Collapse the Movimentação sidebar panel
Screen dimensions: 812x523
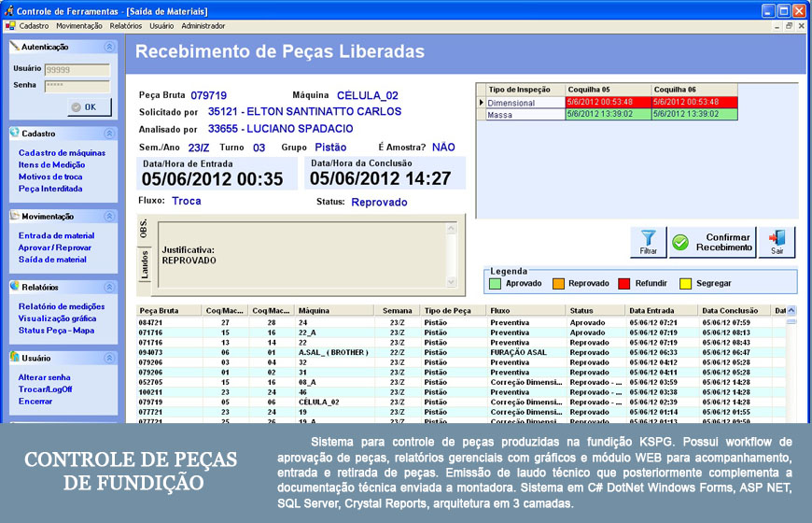tap(109, 216)
